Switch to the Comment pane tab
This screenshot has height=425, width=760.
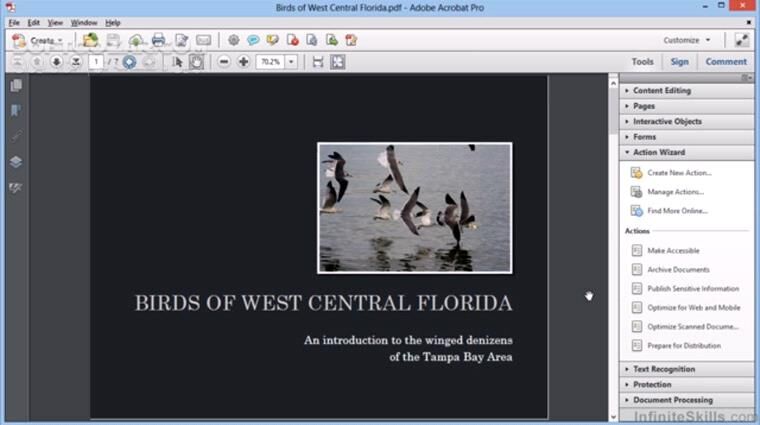(725, 62)
